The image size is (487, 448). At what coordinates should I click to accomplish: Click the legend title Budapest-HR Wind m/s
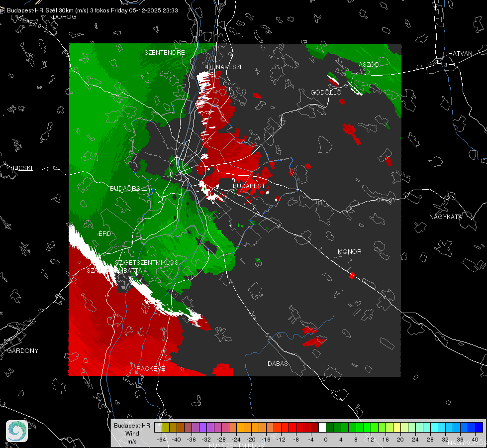tap(132, 434)
